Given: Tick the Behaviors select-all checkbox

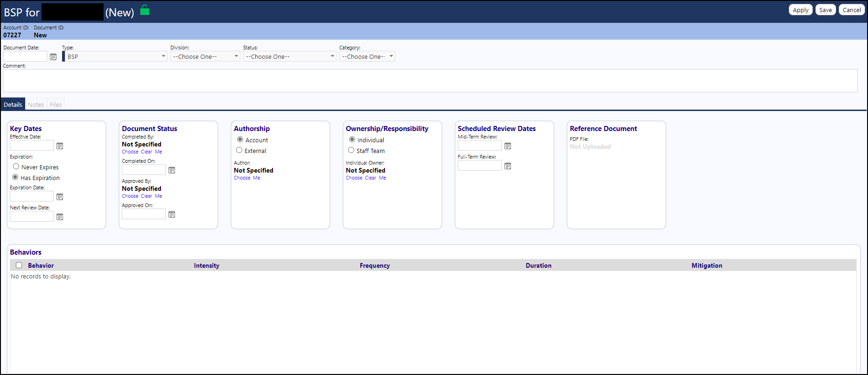Looking at the screenshot, I should 19,265.
